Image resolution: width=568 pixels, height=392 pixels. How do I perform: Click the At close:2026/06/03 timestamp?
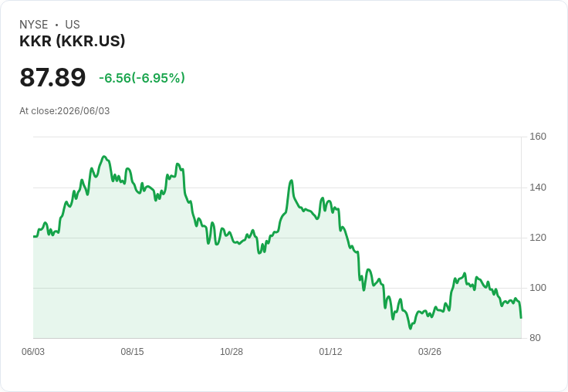65,111
